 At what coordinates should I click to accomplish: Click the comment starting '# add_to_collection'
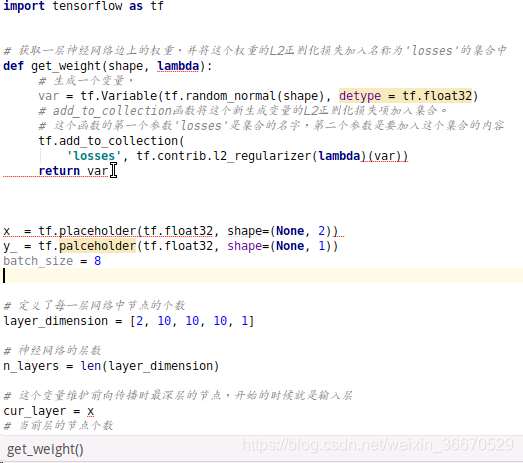click(x=243, y=111)
